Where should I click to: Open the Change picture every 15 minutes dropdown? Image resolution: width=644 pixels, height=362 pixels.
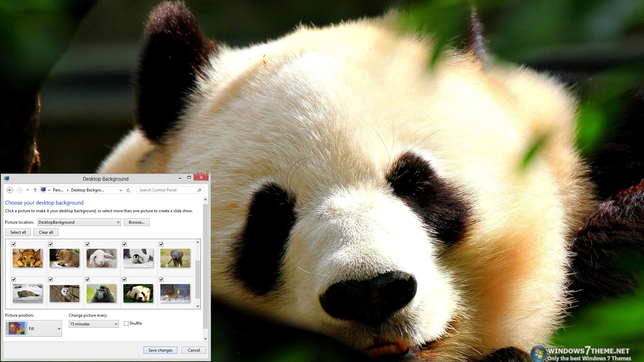click(94, 324)
